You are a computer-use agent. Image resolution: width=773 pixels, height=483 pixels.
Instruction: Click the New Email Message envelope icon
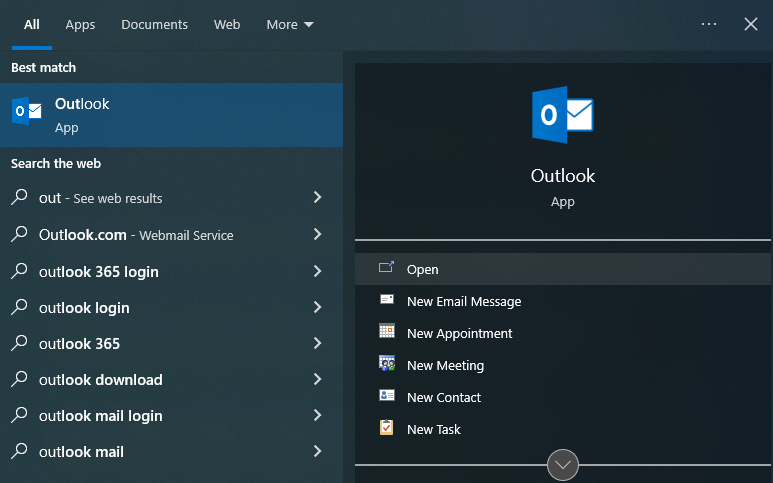(x=386, y=299)
